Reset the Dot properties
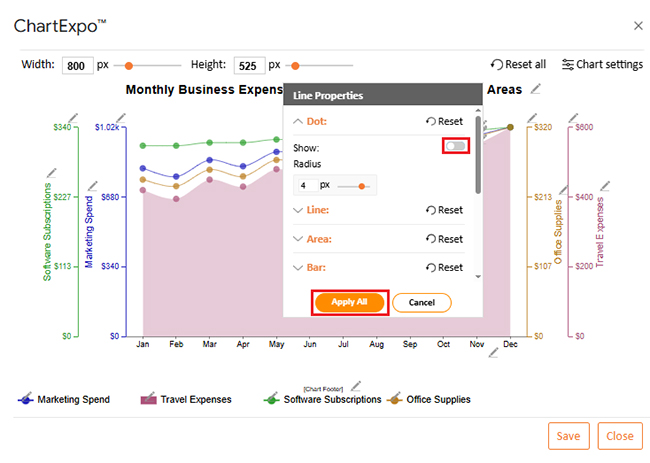650x463 pixels. pos(444,121)
